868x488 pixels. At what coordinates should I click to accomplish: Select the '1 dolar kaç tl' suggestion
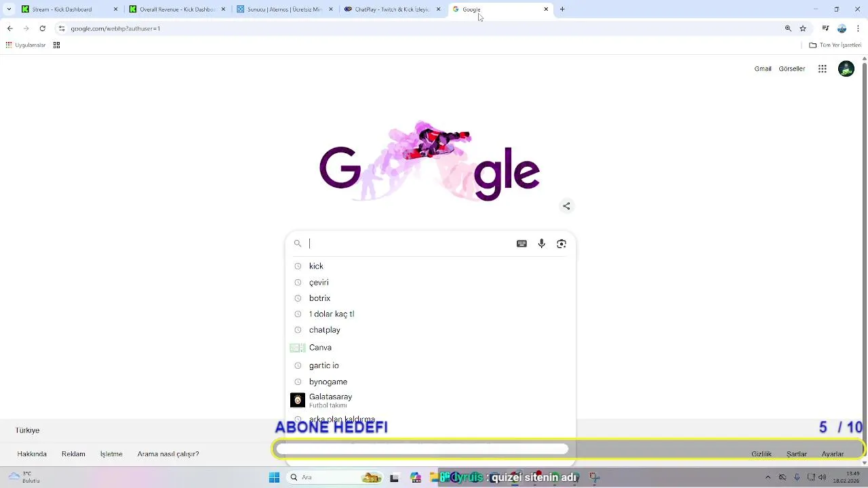coord(431,314)
